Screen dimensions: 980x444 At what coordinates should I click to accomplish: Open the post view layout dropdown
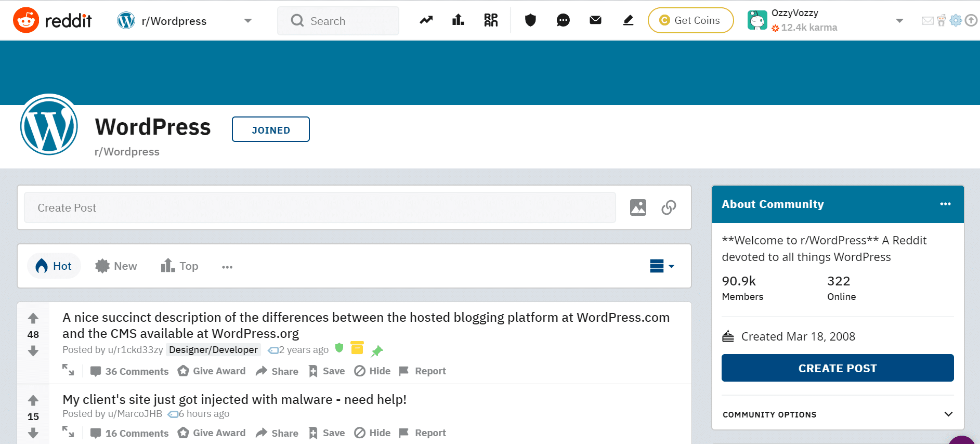pos(661,266)
